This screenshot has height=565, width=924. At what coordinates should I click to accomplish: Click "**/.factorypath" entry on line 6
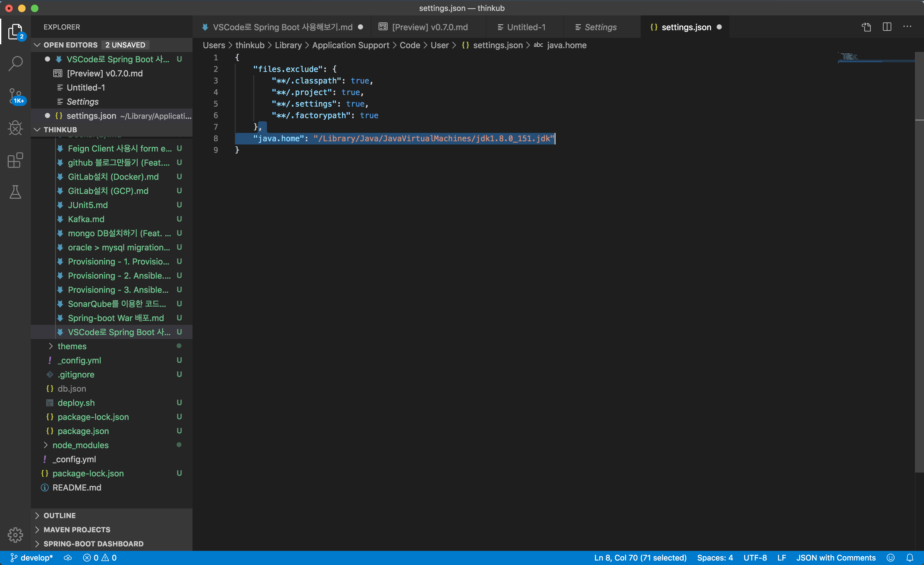point(311,115)
